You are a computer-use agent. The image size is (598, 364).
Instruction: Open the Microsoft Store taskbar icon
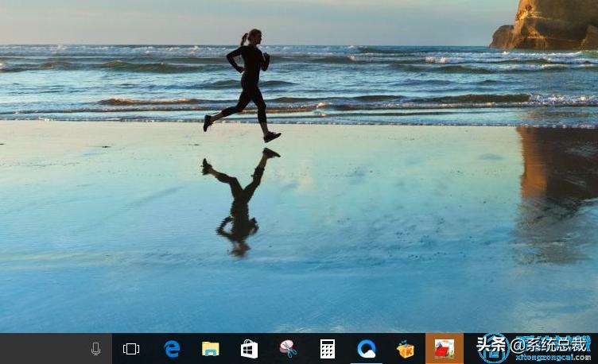point(250,349)
